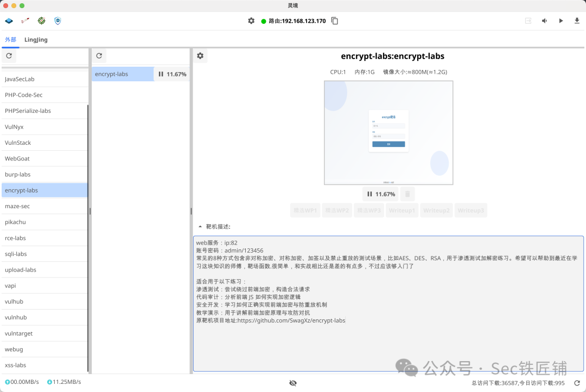The height and width of the screenshot is (392, 586).
Task: Click the shield security icon in the toolbar
Action: coord(58,21)
